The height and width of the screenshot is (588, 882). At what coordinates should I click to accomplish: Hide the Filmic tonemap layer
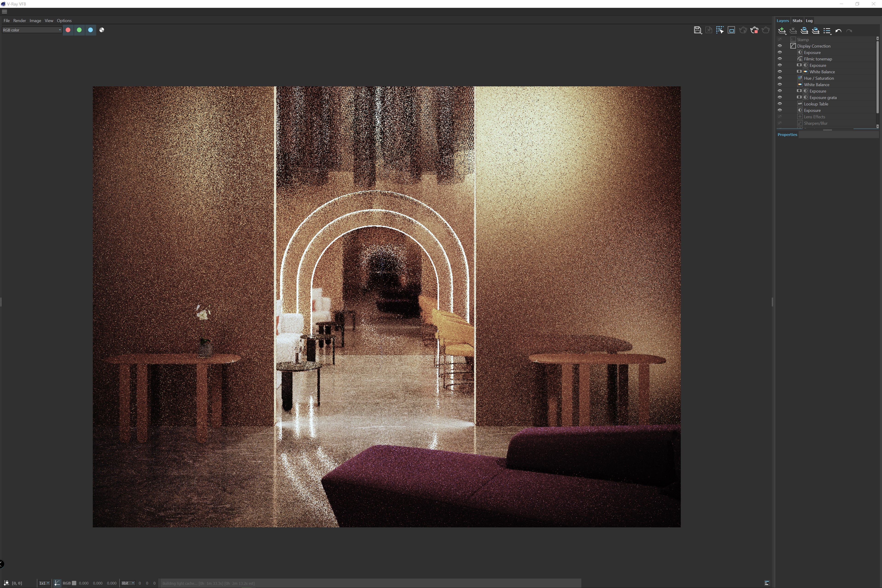click(780, 59)
